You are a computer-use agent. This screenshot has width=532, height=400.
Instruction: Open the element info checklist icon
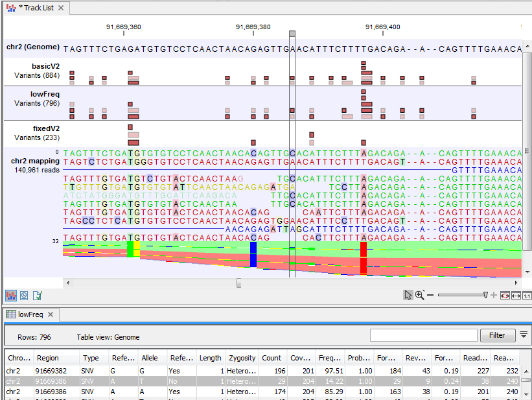pyautogui.click(x=38, y=295)
